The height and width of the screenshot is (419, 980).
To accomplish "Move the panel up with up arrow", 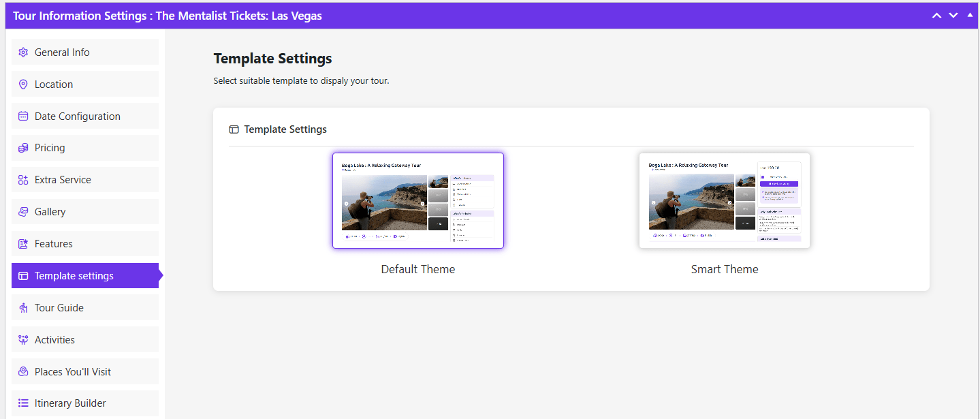I will (x=937, y=16).
